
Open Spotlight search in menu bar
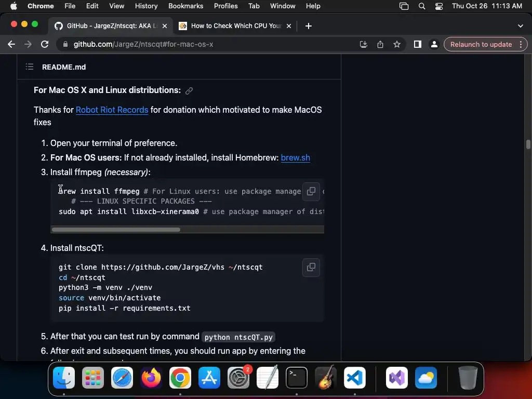[422, 6]
